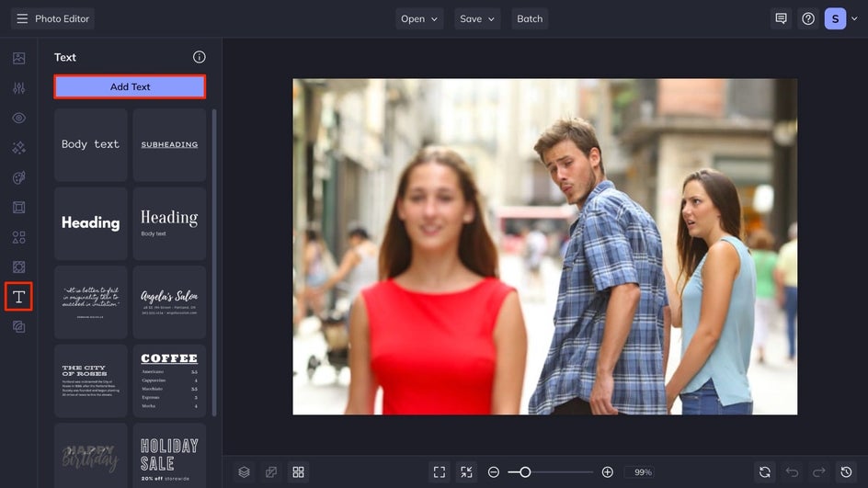Open the feedback chat icon

coord(781,18)
